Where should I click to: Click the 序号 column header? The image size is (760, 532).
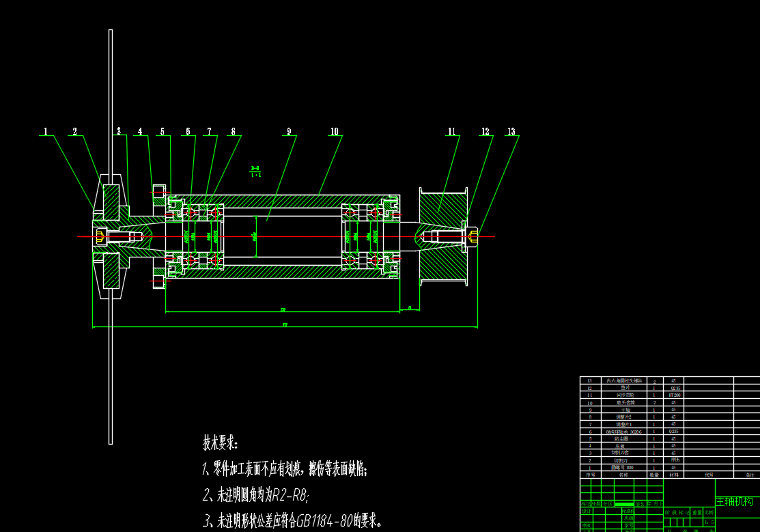click(590, 475)
